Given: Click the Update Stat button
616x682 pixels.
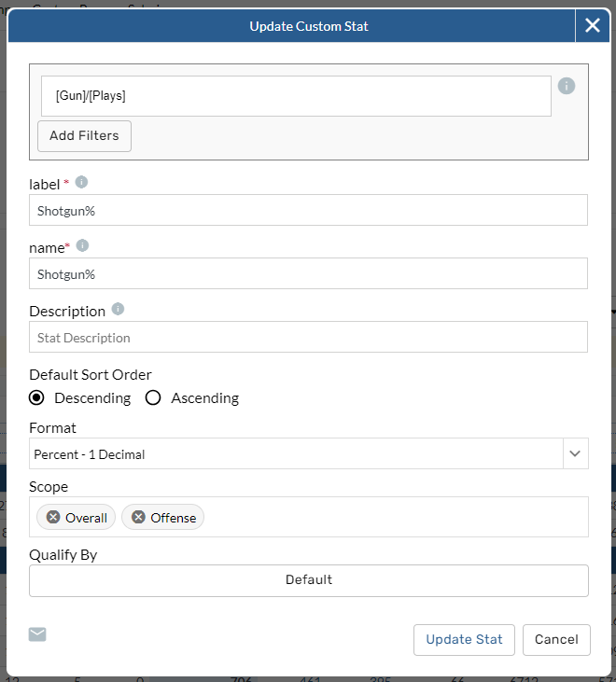Looking at the screenshot, I should click(x=464, y=639).
